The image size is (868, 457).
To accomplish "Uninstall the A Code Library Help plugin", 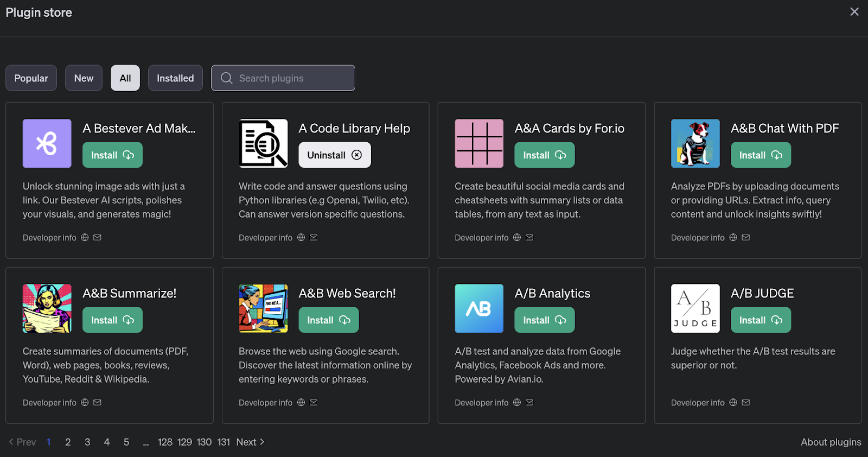I will 334,155.
